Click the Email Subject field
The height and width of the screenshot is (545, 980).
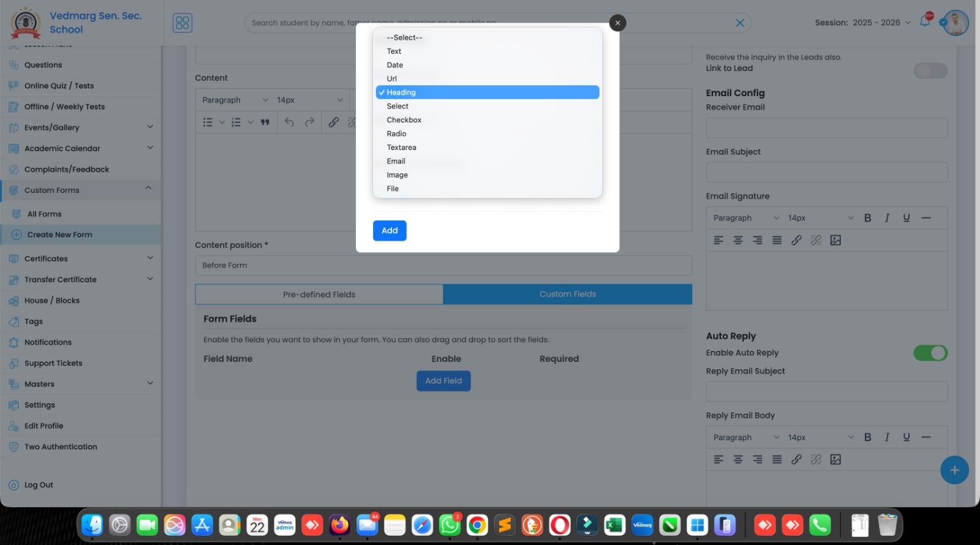coord(827,173)
